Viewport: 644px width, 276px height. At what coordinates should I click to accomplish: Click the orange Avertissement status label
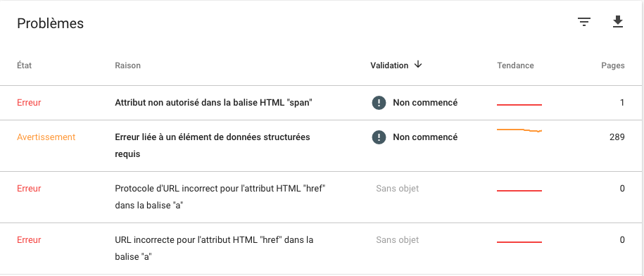point(46,137)
